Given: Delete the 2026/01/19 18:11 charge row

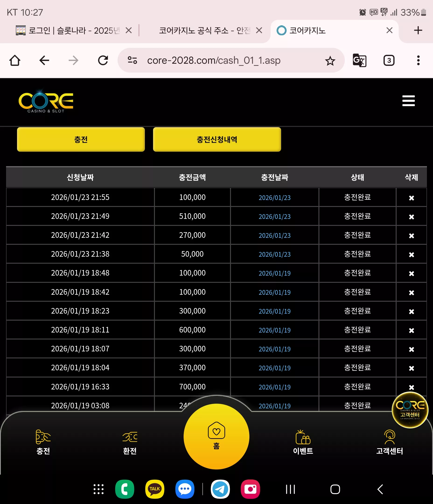Looking at the screenshot, I should coord(411,330).
